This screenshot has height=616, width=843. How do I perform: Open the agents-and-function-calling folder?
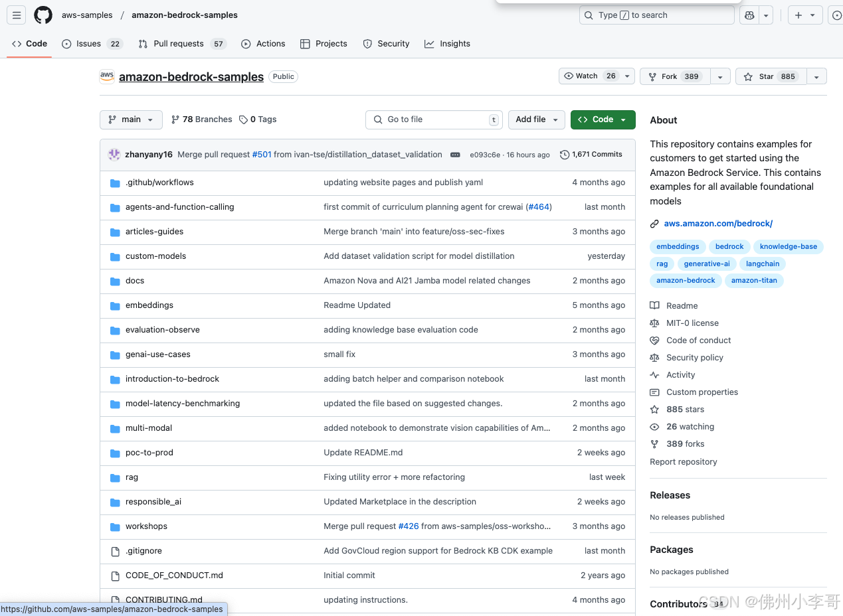tap(179, 207)
